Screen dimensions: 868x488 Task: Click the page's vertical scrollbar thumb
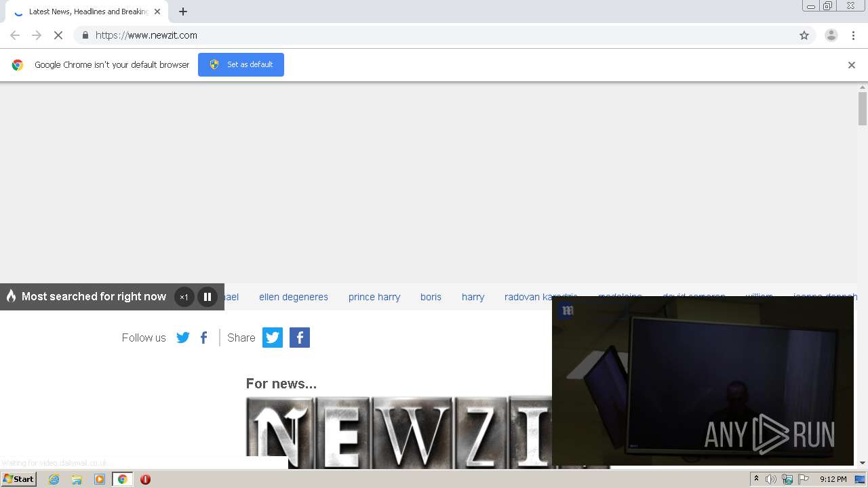point(863,108)
